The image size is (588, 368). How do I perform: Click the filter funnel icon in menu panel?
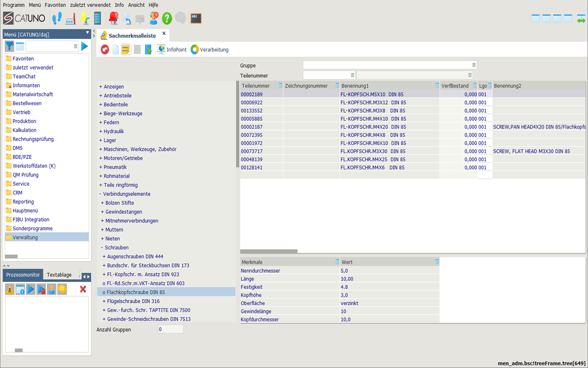[9, 46]
